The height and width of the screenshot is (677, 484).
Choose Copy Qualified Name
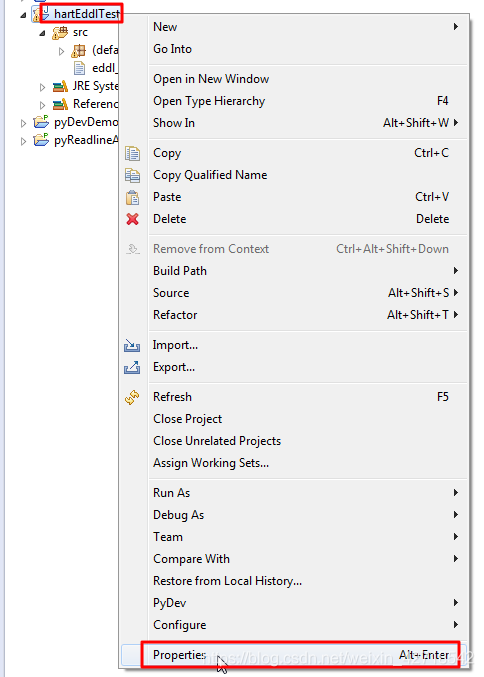307,175
